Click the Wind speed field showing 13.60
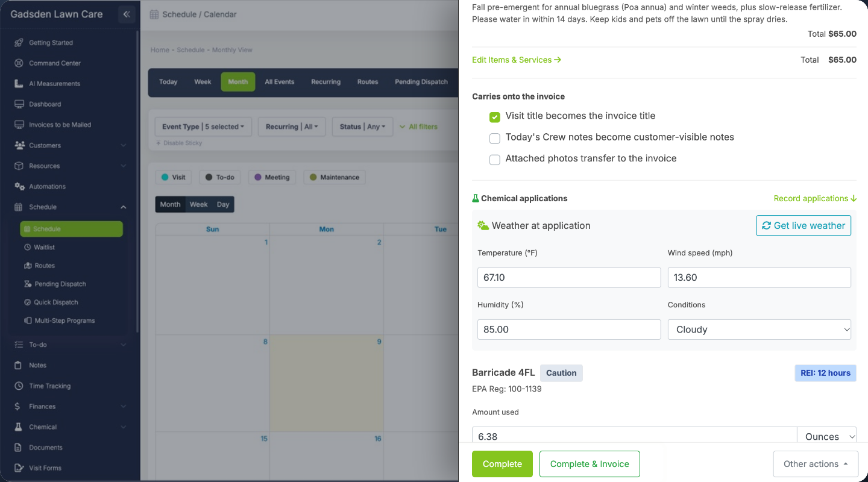The width and height of the screenshot is (868, 482). 759,278
